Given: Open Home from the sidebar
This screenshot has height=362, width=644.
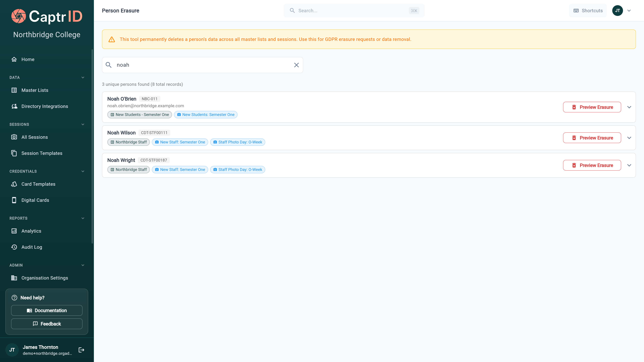Looking at the screenshot, I should pos(47,59).
